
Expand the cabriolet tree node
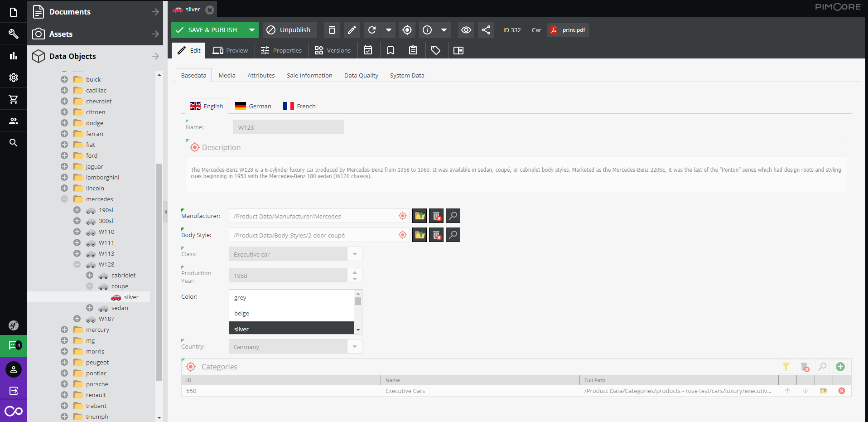[90, 275]
